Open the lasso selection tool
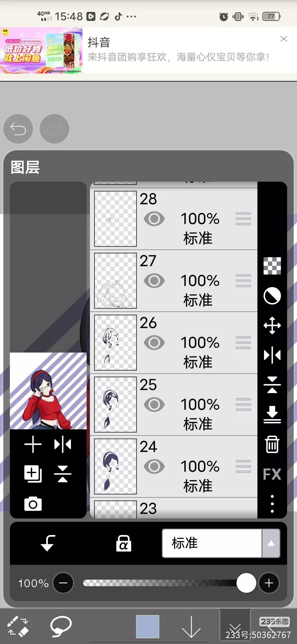This screenshot has width=297, height=644. point(61,626)
